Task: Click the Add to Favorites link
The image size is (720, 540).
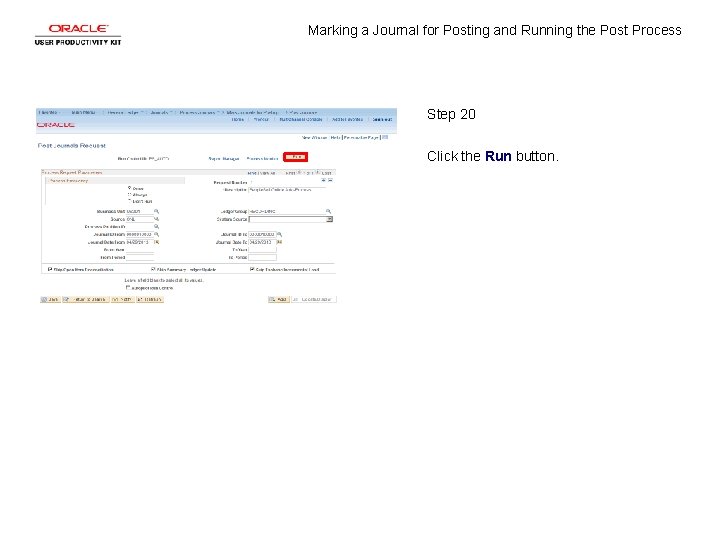Action: coord(347,119)
